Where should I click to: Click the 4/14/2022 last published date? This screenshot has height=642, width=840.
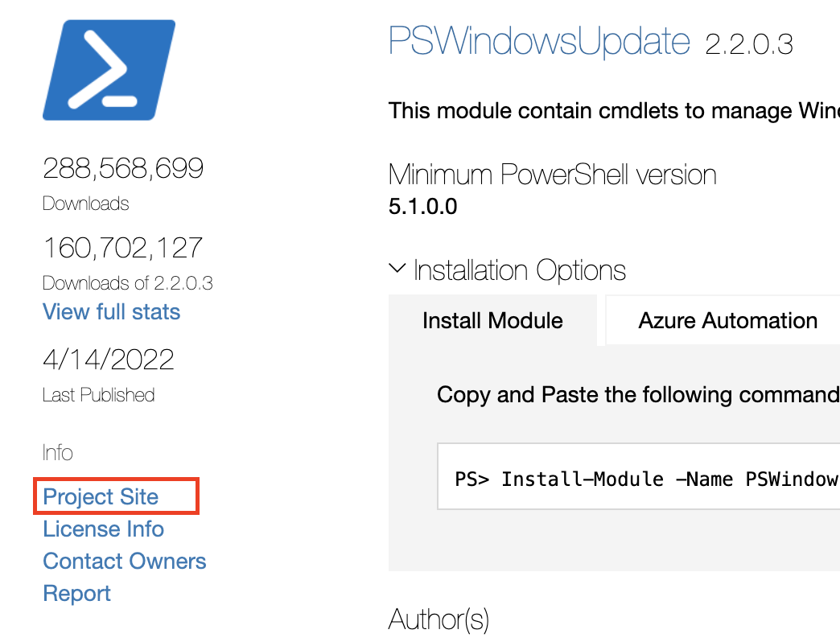click(109, 360)
